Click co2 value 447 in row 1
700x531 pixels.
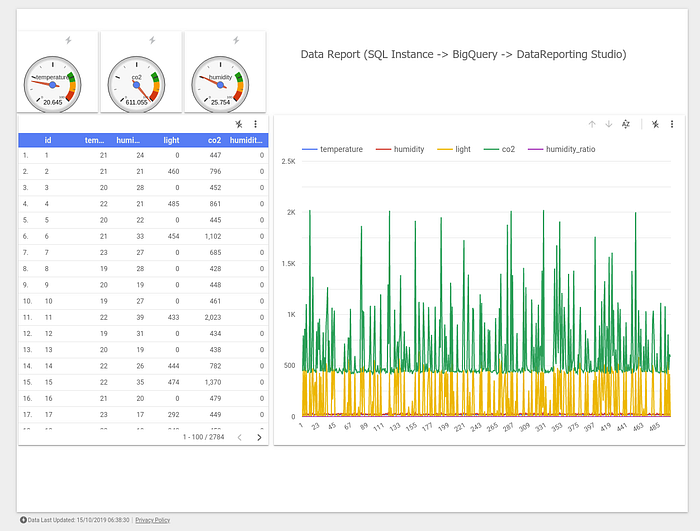coord(215,155)
